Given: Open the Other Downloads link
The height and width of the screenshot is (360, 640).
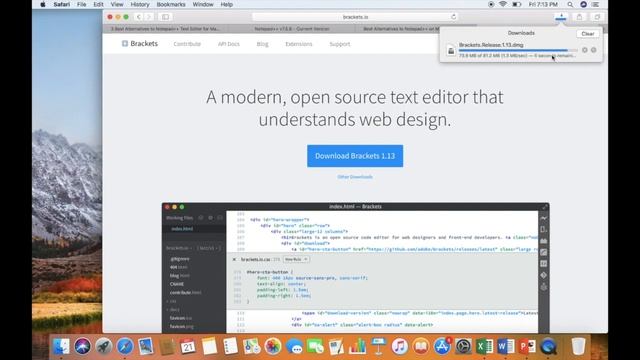Looking at the screenshot, I should [x=355, y=177].
